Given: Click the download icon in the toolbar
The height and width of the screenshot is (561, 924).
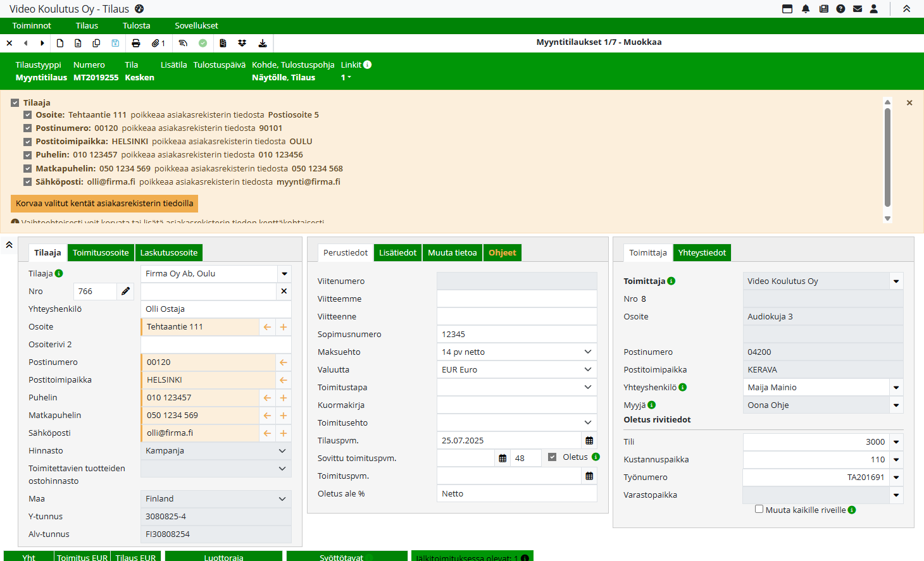Looking at the screenshot, I should (262, 43).
